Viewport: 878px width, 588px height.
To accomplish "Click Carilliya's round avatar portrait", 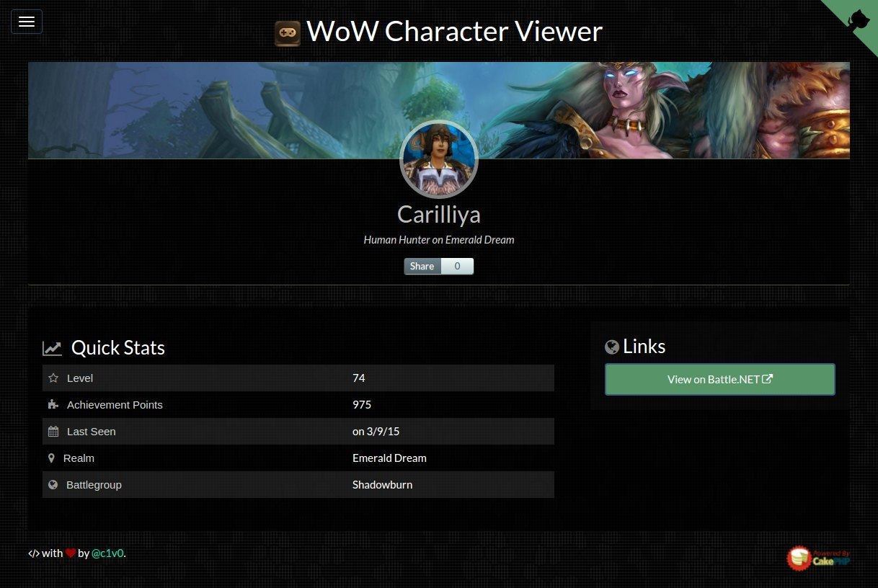I will pos(439,159).
